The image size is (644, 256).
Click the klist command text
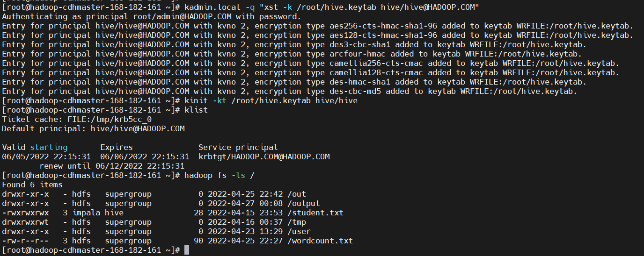[x=196, y=110]
